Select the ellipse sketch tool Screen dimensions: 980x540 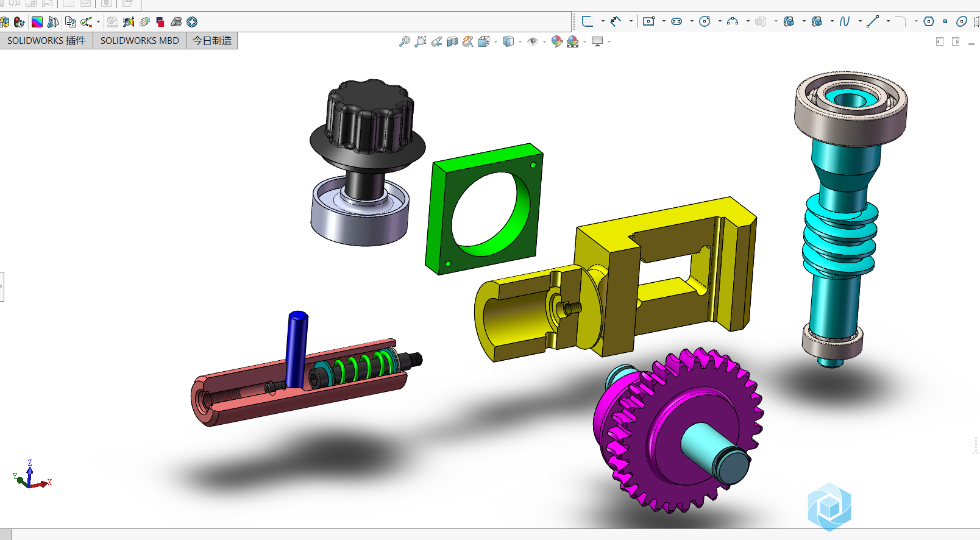pyautogui.click(x=962, y=21)
